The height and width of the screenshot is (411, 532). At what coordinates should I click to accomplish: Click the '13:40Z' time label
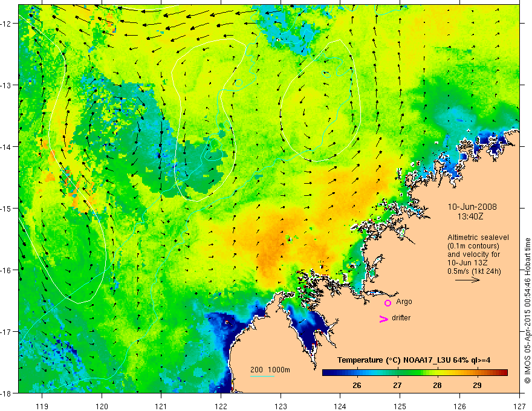[470, 216]
